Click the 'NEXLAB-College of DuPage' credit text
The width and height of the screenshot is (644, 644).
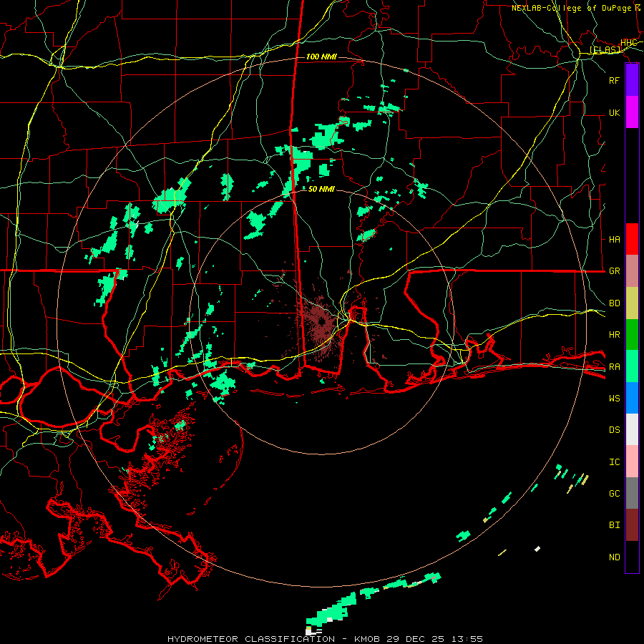pyautogui.click(x=571, y=8)
